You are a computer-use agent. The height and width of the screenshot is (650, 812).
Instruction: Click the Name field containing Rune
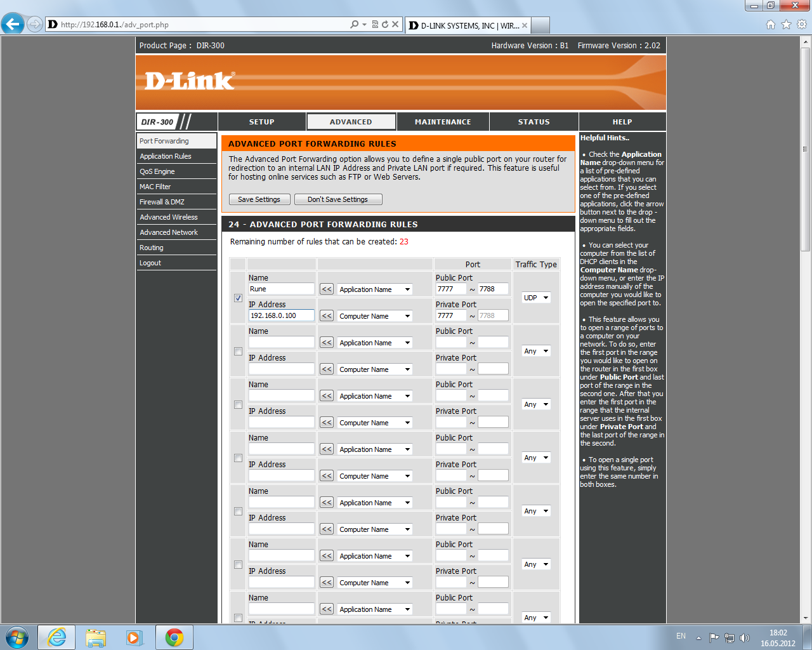281,289
